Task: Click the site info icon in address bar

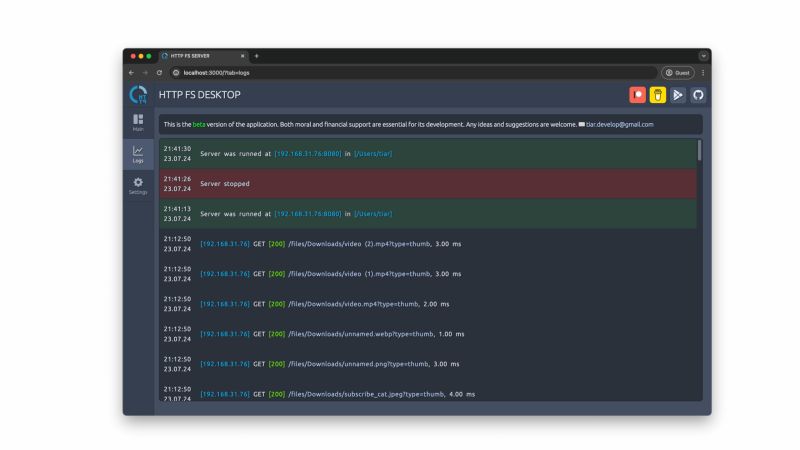Action: 176,73
